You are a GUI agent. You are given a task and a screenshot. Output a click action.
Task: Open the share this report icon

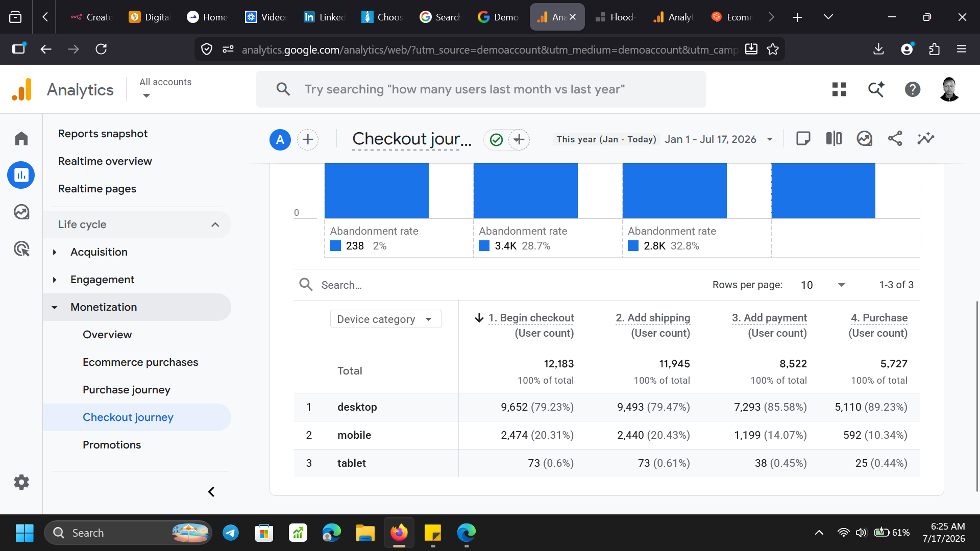[895, 138]
